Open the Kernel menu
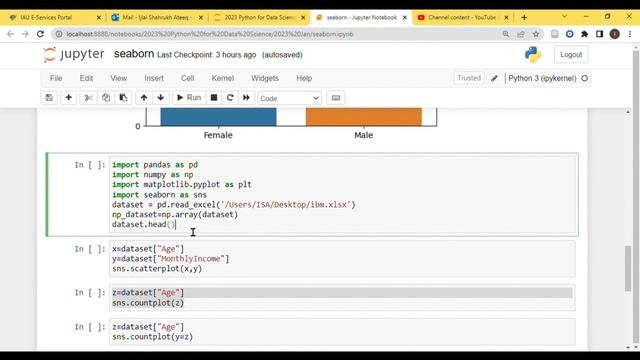Screen dimensions: 640x360 pos(222,78)
